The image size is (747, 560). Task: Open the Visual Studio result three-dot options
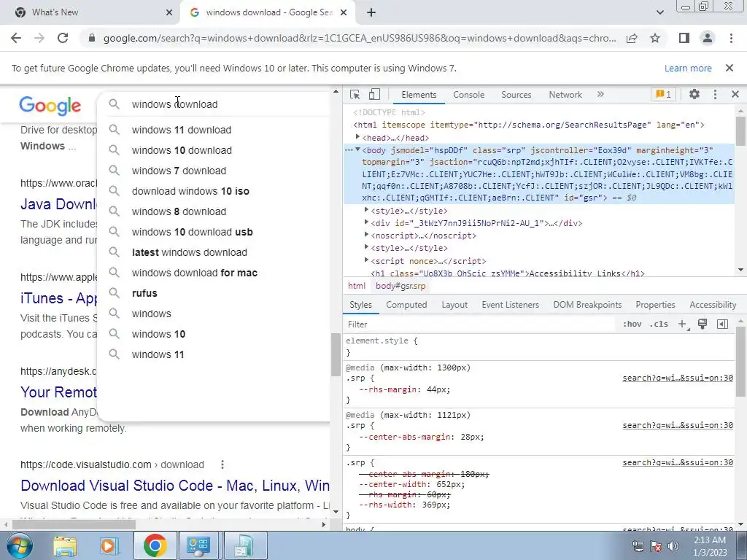(222, 464)
